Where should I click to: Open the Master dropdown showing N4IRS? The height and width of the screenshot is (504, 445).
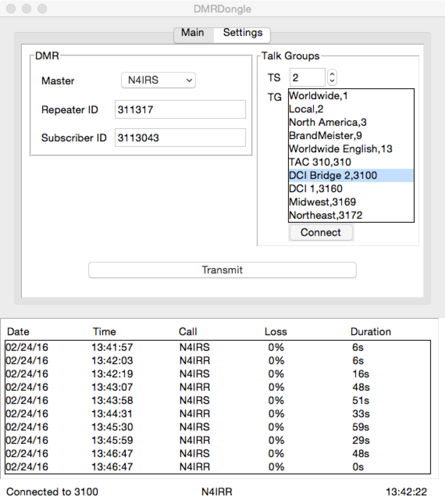[158, 80]
